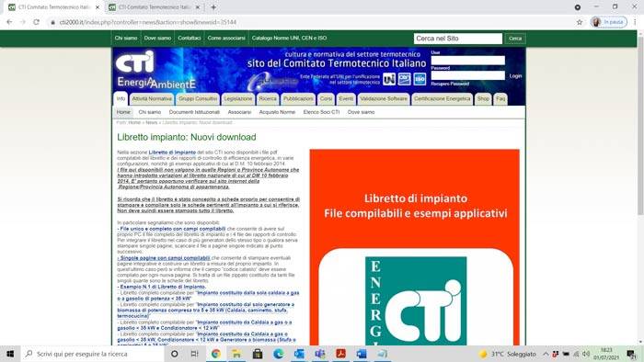The width and height of the screenshot is (644, 362).
Task: Open the Eventi tab
Action: [x=346, y=99]
